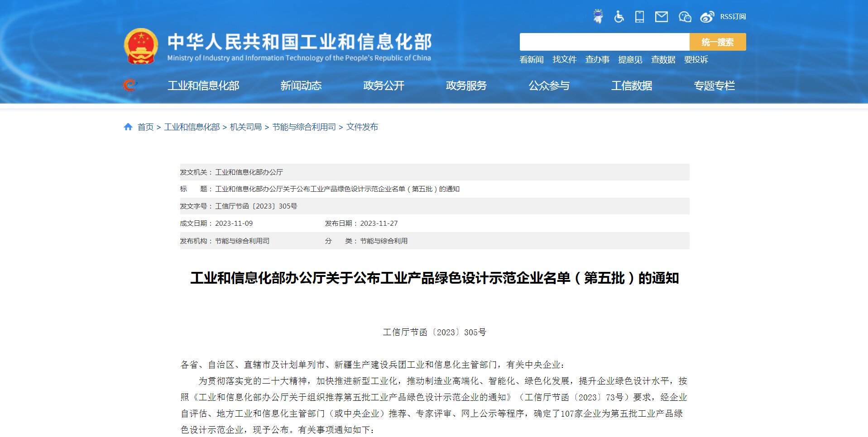Click the smart assistant robot icon
This screenshot has height=437, width=868.
tap(598, 16)
